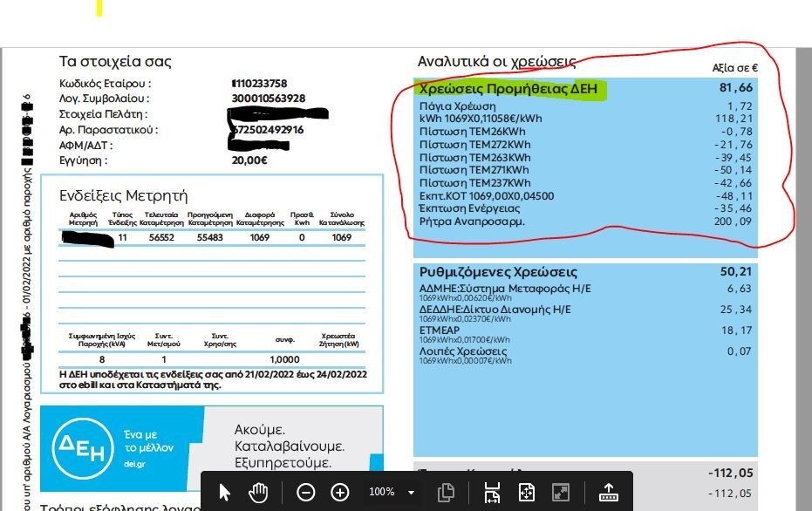Click the "Ρήτρα Αναπροσαρμ." line
The height and width of the screenshot is (511, 812).
[472, 221]
